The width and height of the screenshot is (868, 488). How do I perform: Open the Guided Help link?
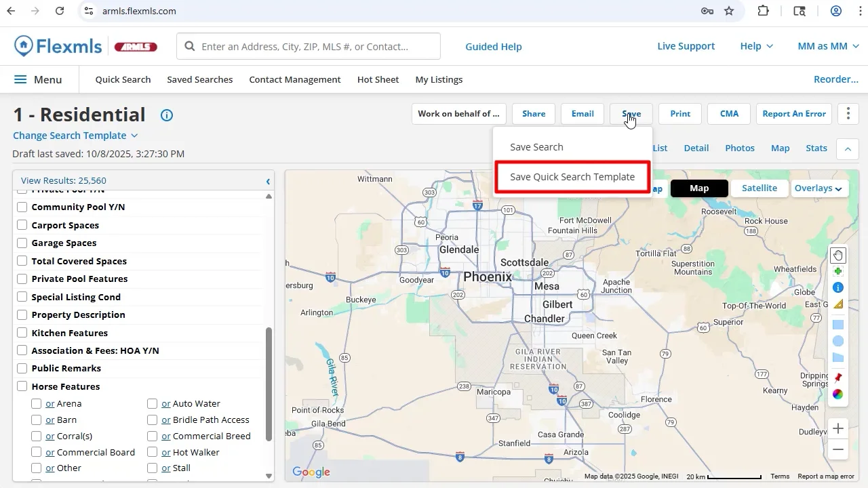(x=493, y=47)
